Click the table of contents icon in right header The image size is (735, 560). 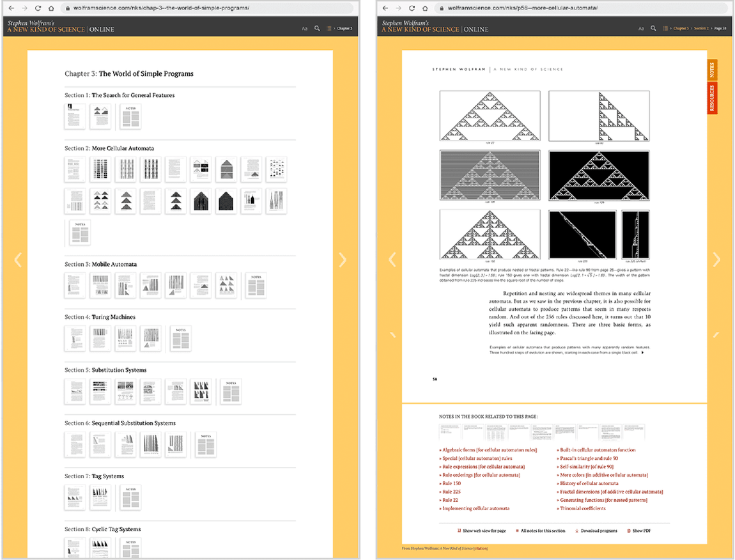pos(666,28)
